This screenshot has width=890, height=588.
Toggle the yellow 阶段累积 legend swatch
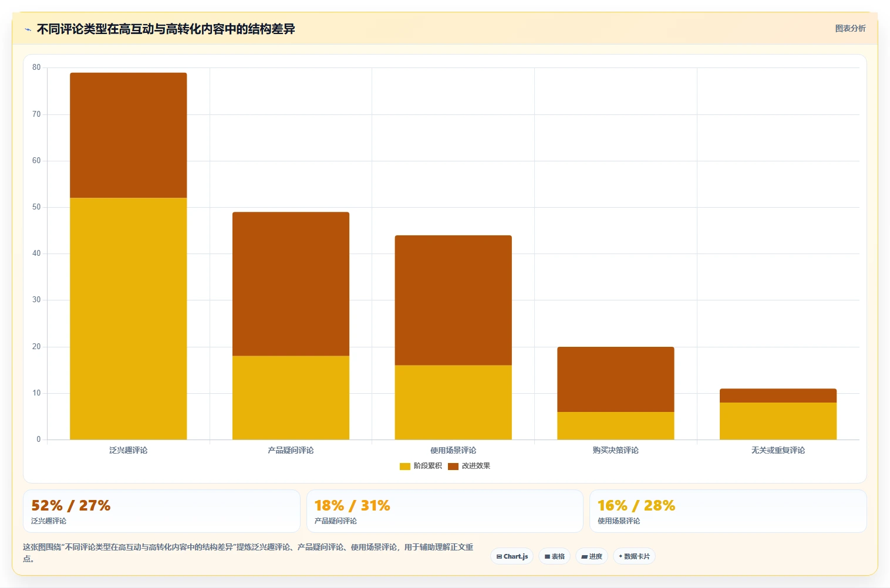[x=405, y=466]
